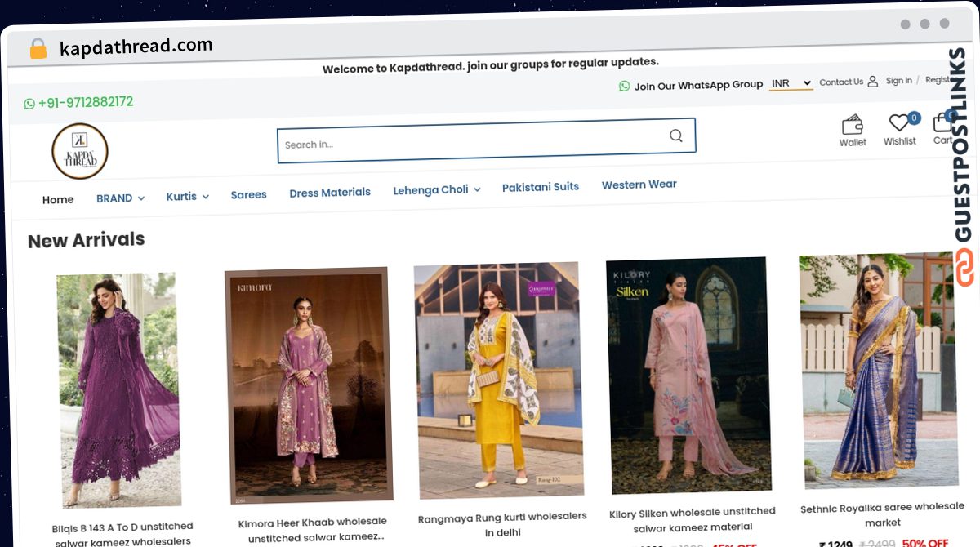
Task: Click the user account icon
Action: click(872, 82)
